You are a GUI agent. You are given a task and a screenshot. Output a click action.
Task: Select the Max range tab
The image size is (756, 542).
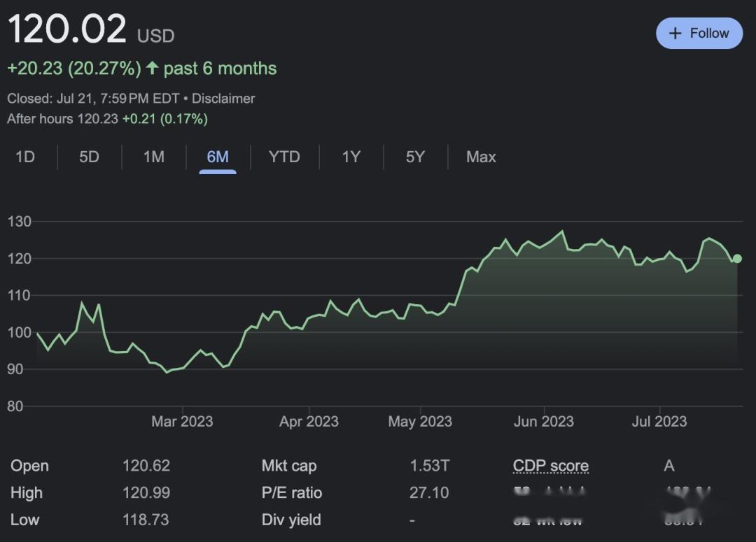481,157
